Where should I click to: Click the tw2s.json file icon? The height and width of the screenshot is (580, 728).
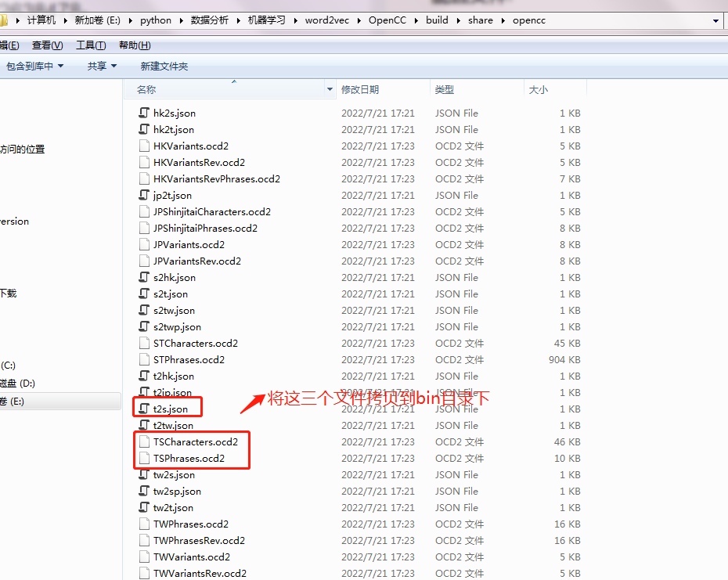[x=144, y=474]
